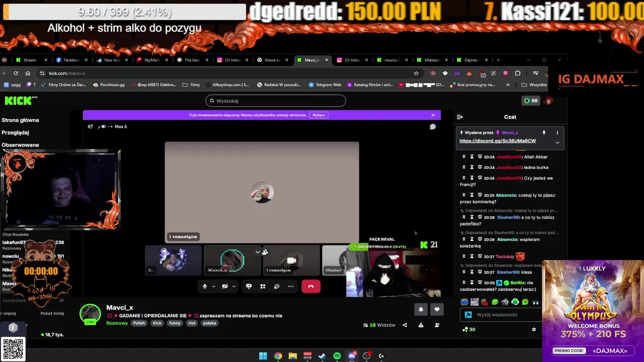Screen dimensions: 644x362
Task: Start screen sharing in the call controls
Action: pos(249,286)
